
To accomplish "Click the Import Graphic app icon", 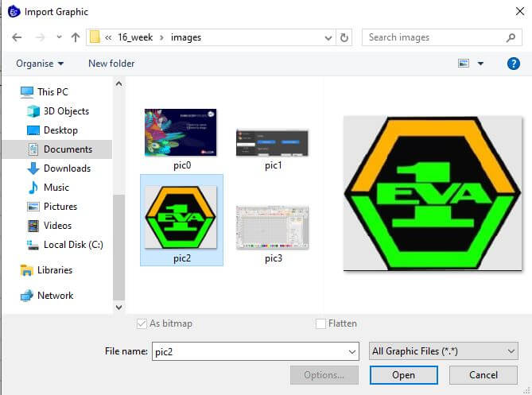I will point(14,12).
